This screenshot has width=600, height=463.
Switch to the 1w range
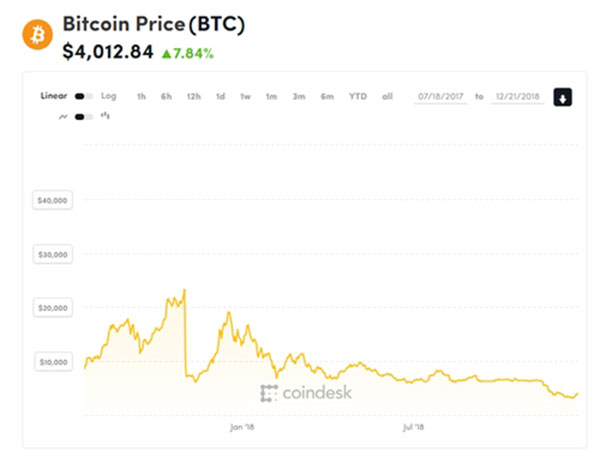click(245, 96)
